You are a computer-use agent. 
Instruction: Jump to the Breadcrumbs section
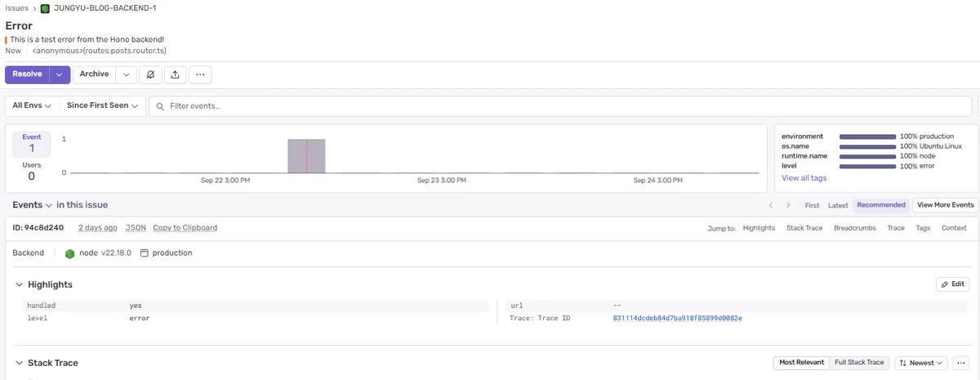[x=855, y=228]
